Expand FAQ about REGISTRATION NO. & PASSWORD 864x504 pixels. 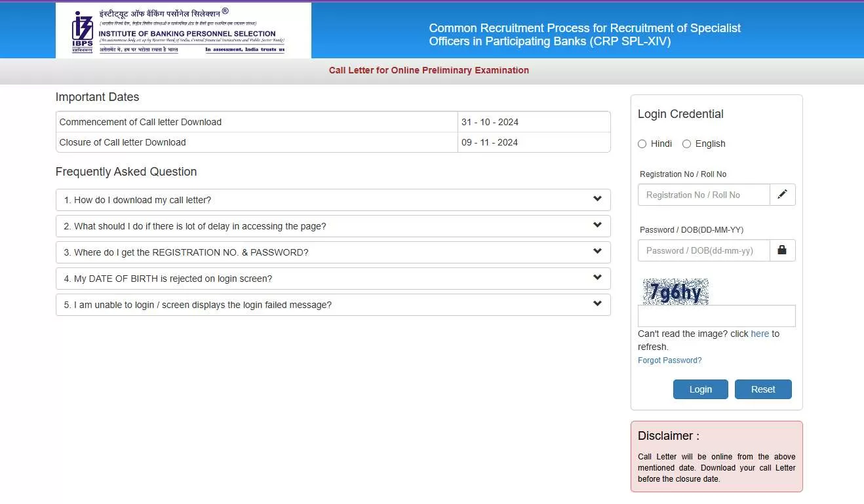(186, 252)
